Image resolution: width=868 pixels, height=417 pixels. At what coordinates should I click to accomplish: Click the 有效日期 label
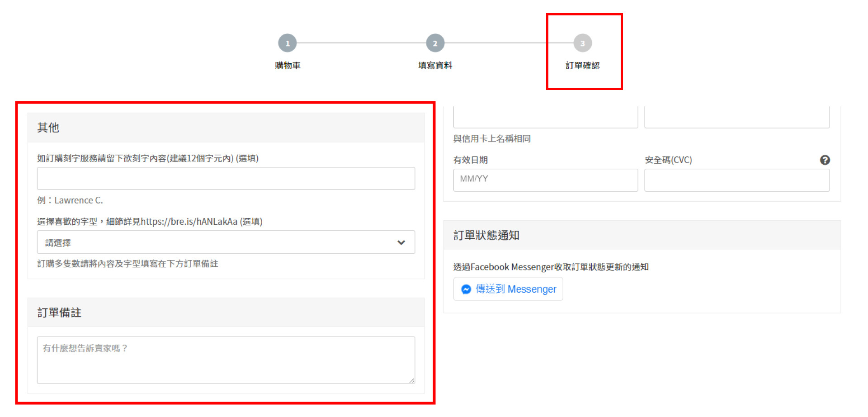point(471,160)
